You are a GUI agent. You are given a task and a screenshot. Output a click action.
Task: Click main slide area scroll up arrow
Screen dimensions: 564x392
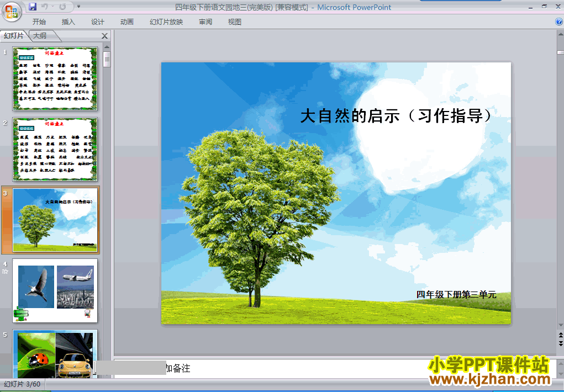560,35
